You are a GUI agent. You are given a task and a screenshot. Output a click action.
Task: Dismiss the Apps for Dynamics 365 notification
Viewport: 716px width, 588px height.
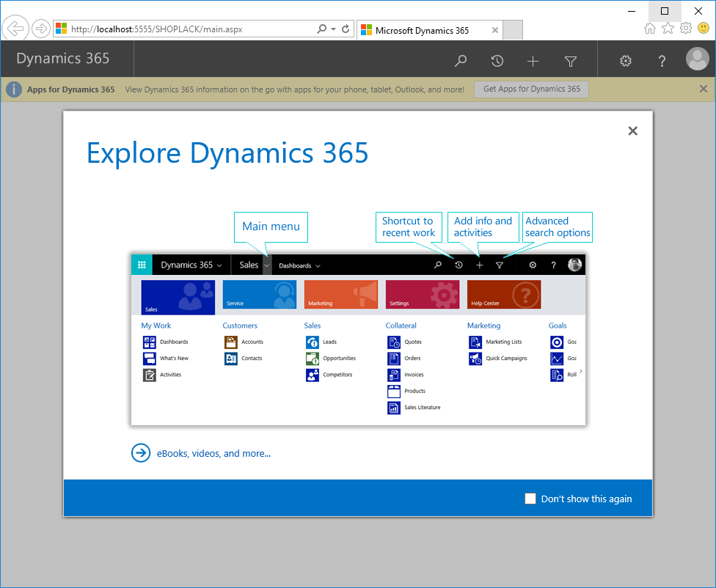tap(704, 89)
